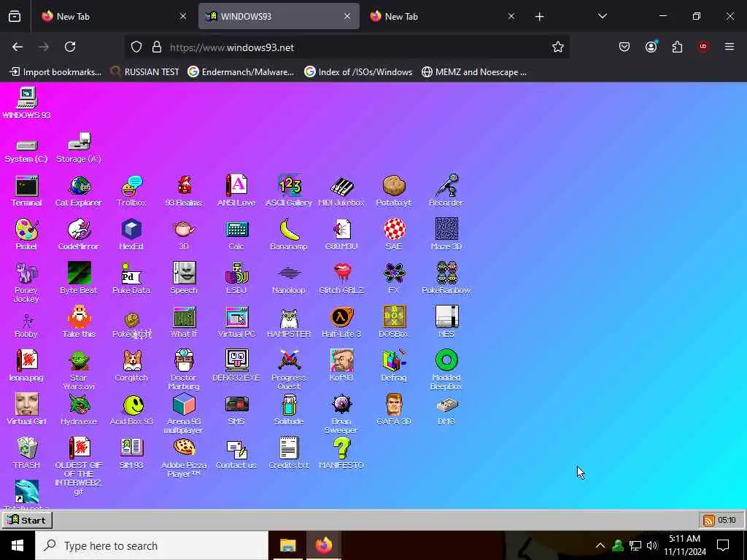Expand the list all tabs chevron
The image size is (747, 560).
[602, 16]
